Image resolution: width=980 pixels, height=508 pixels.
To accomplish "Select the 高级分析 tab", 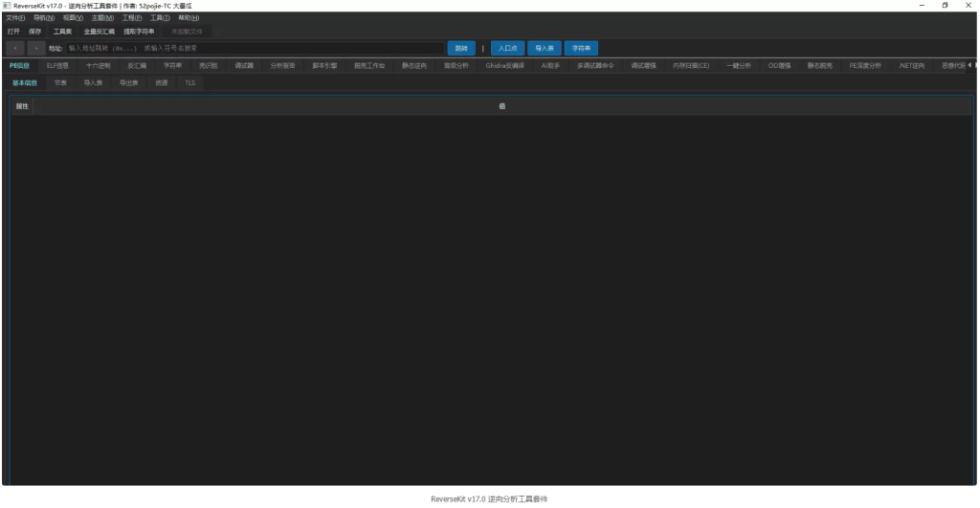I will tap(457, 66).
